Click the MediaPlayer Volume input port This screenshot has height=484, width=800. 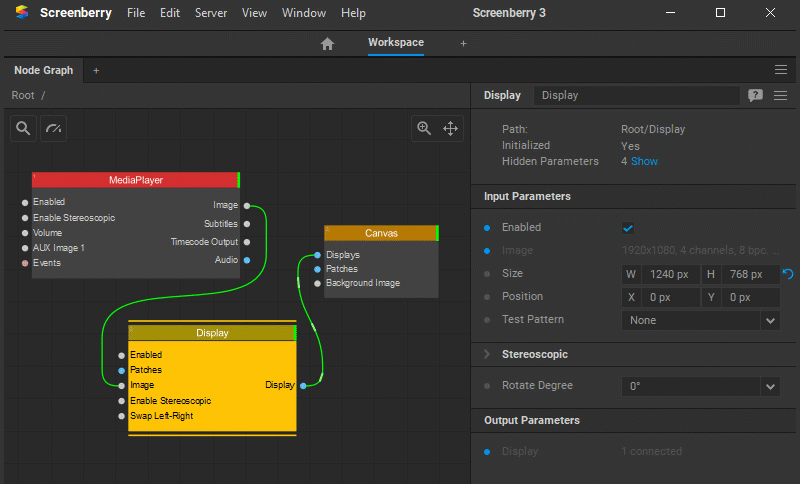(x=25, y=233)
